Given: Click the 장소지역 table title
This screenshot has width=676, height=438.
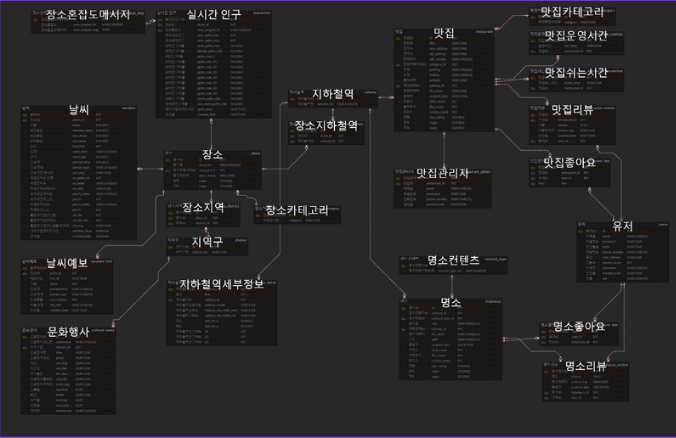Looking at the screenshot, I should [203, 207].
